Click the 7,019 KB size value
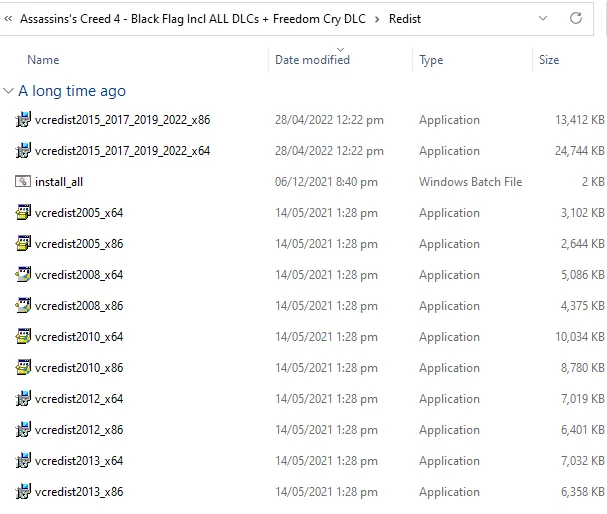 click(x=583, y=399)
